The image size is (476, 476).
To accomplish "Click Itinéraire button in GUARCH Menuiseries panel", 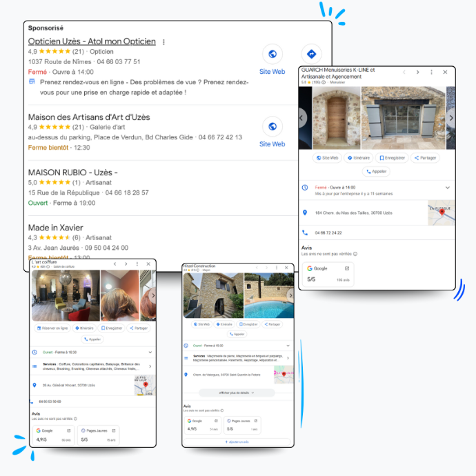I will [x=359, y=158].
